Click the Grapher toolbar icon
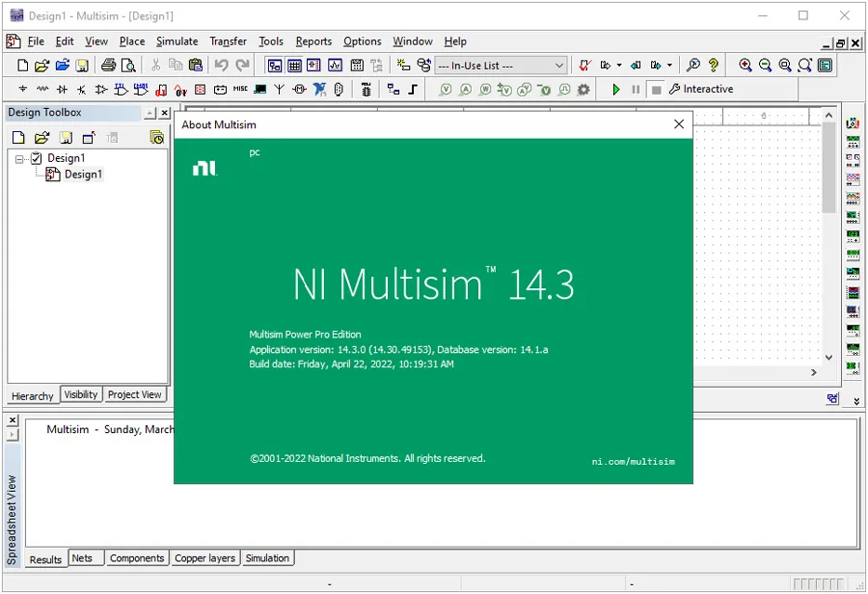868x594 pixels. tap(335, 66)
